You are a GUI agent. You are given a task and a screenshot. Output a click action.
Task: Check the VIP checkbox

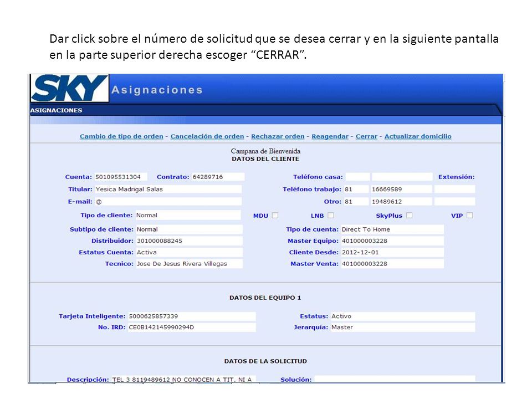tap(470, 216)
